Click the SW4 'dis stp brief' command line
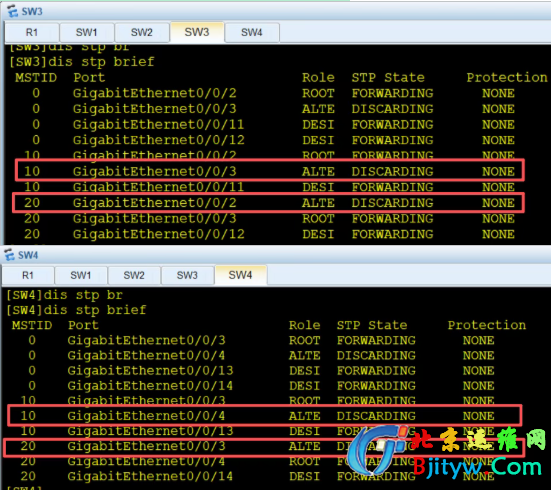The image size is (551, 490). click(x=76, y=310)
